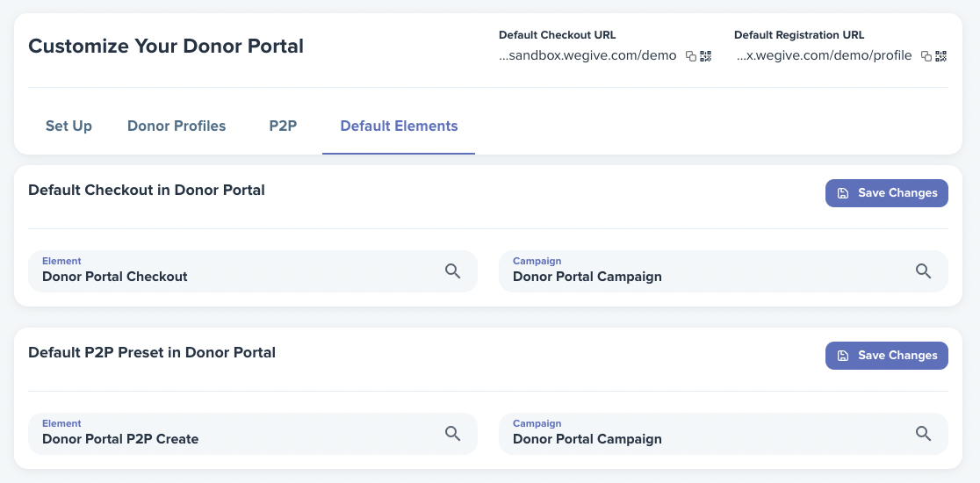The height and width of the screenshot is (483, 980).
Task: Click search icon in P2P Preset campaign field
Action: (923, 434)
